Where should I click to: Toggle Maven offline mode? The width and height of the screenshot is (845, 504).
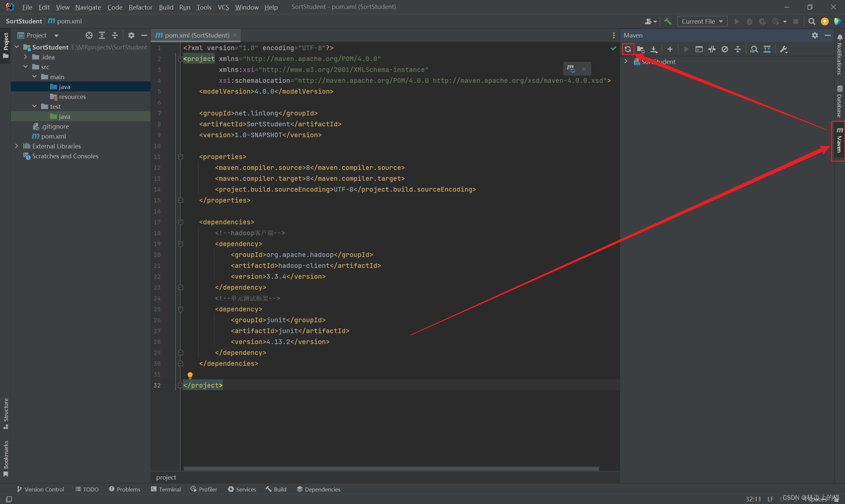pos(712,49)
